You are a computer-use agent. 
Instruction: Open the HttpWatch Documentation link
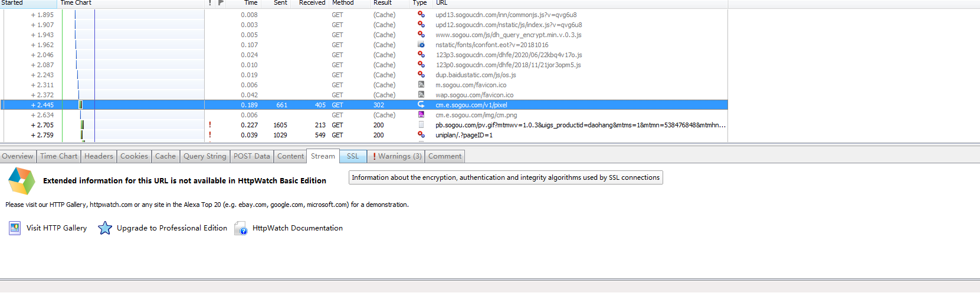click(297, 228)
